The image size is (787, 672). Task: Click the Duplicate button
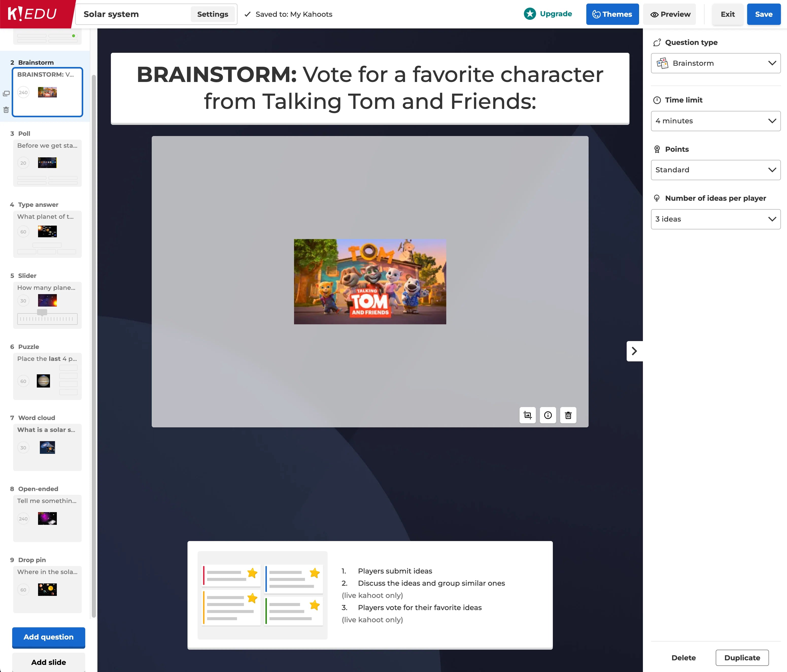742,658
